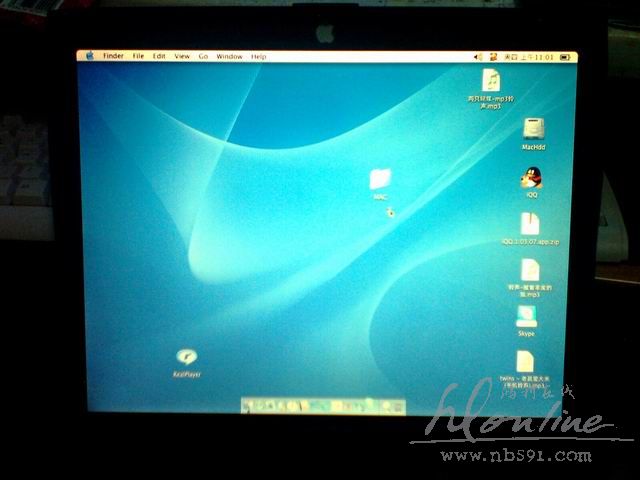The width and height of the screenshot is (640, 480).
Task: Select the iQQ 1.03.07.app.zip file icon
Action: point(530,224)
